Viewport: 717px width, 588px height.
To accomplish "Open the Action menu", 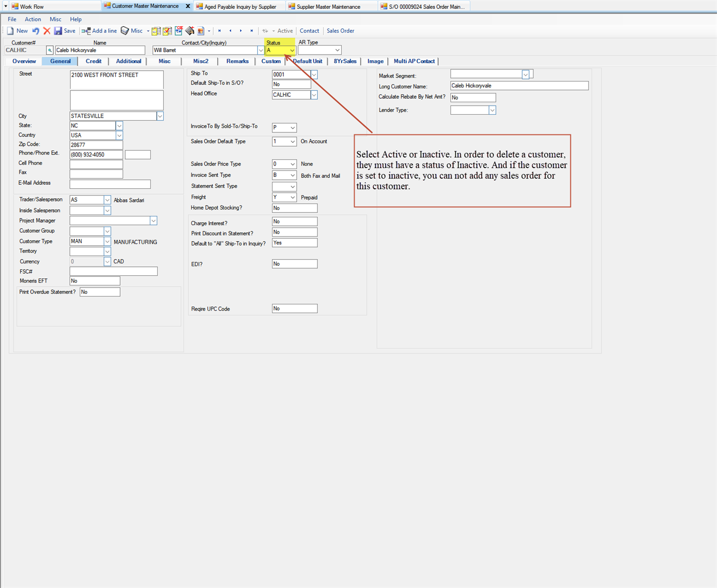I will [33, 19].
